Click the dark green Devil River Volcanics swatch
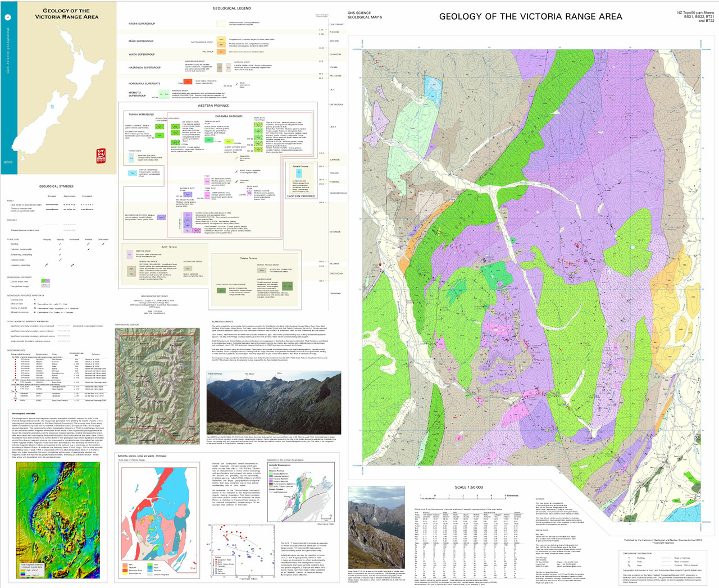 pos(221,291)
